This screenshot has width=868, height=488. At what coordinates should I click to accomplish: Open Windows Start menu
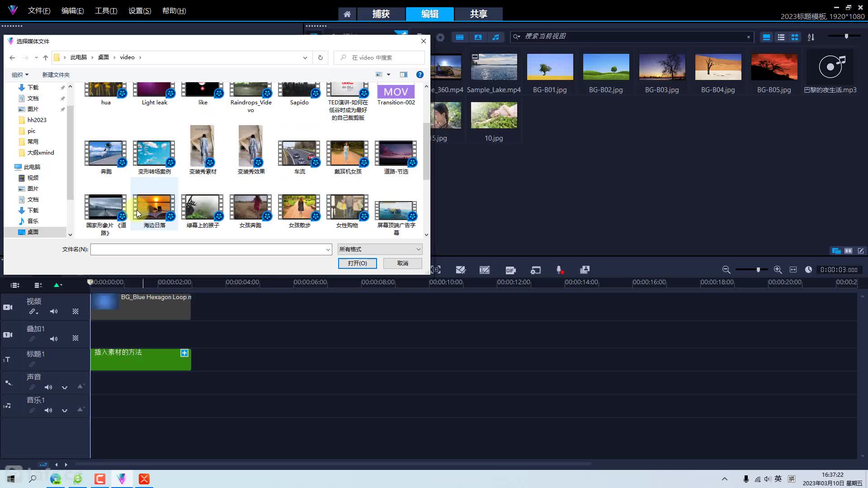coord(11,479)
